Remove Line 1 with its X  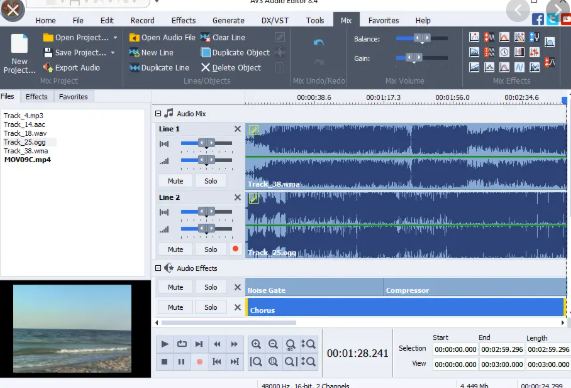click(237, 129)
